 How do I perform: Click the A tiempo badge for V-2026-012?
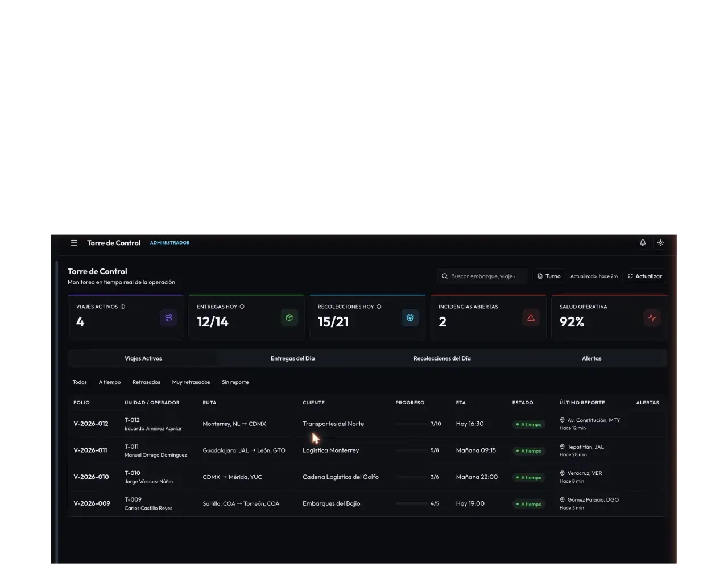529,424
